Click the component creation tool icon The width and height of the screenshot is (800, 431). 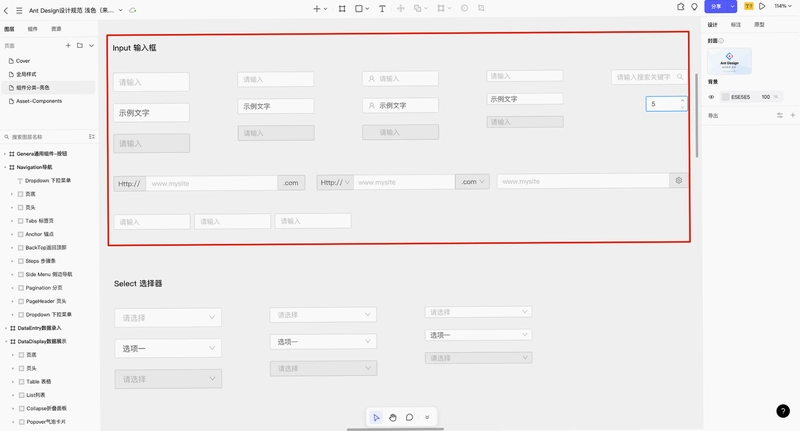[x=401, y=9]
